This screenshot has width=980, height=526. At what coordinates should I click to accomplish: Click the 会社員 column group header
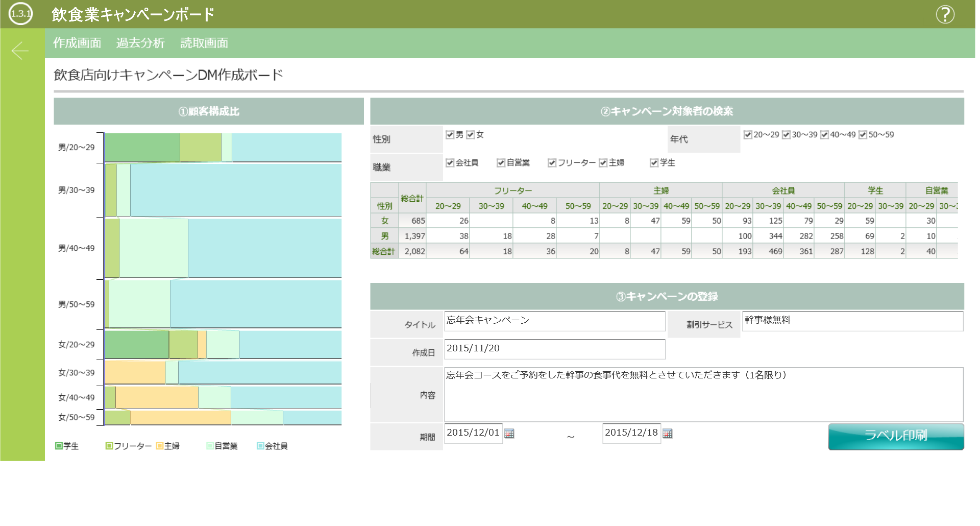click(x=783, y=190)
